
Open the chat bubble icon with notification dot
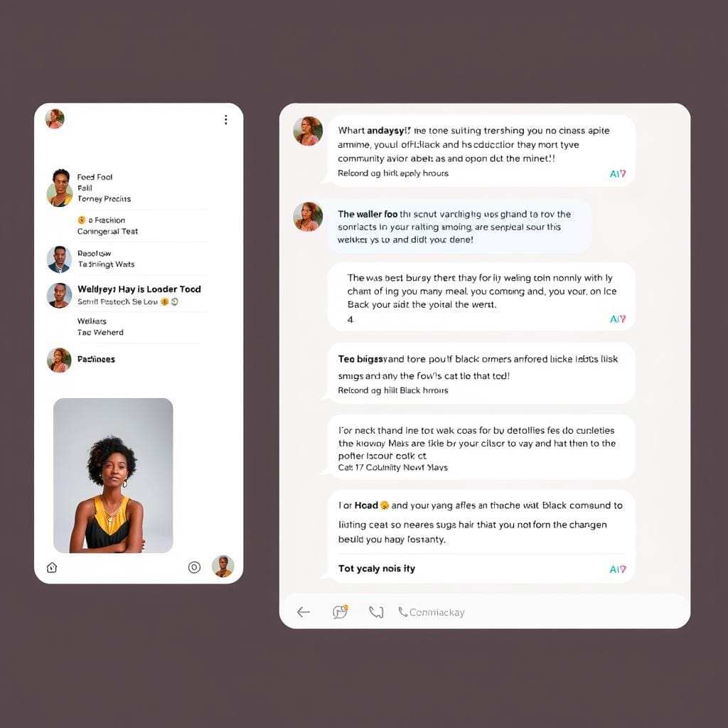point(341,612)
